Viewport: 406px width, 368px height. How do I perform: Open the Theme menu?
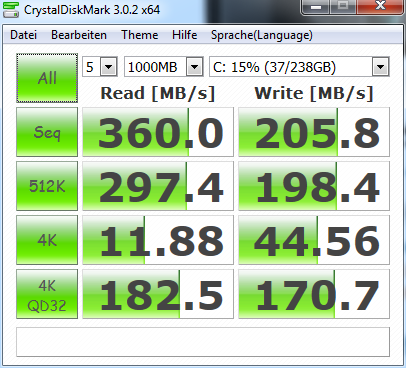pyautogui.click(x=140, y=35)
